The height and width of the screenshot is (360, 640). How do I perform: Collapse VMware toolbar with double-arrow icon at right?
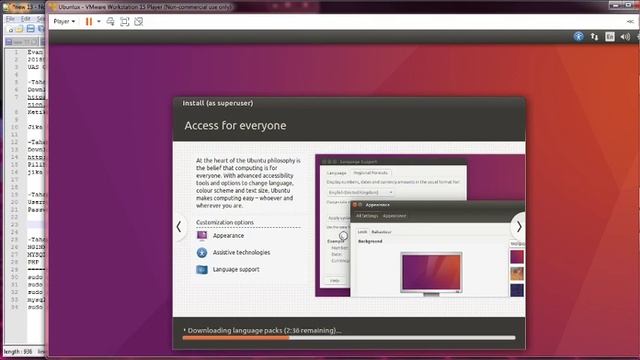point(630,22)
